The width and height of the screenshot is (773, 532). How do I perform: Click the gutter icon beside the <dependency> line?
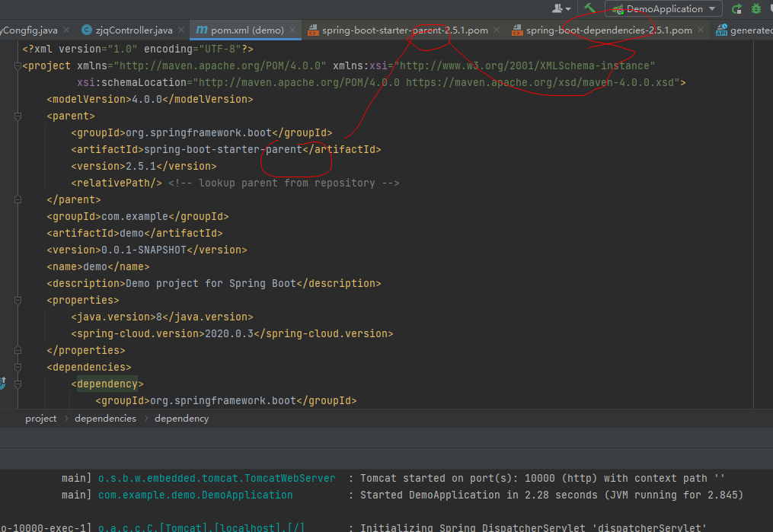click(2, 383)
